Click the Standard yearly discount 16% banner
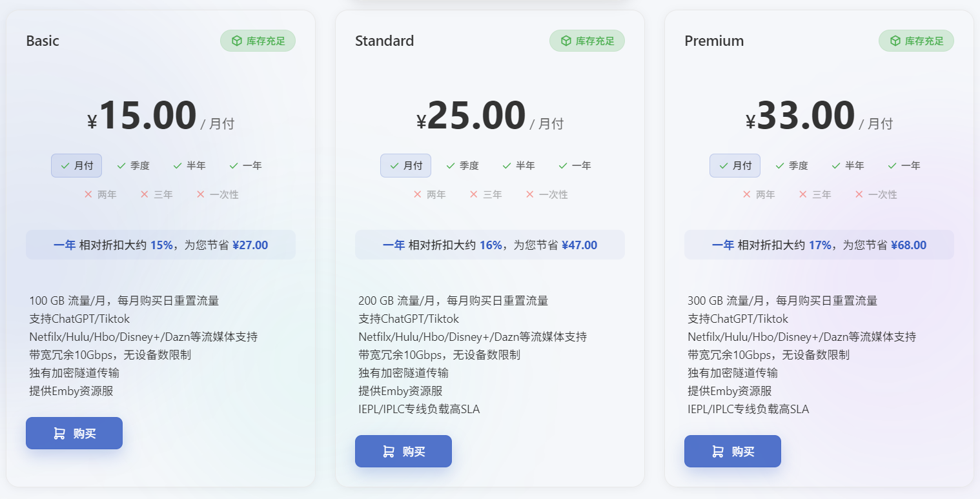 [x=490, y=245]
